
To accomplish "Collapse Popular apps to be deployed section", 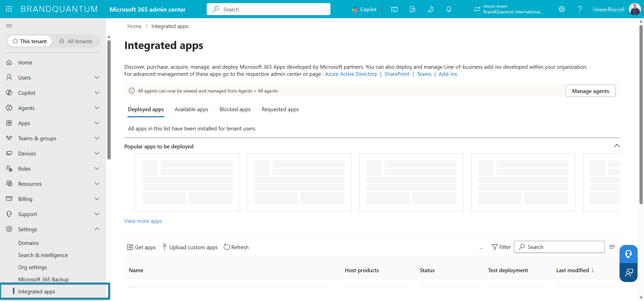I will 617,146.
